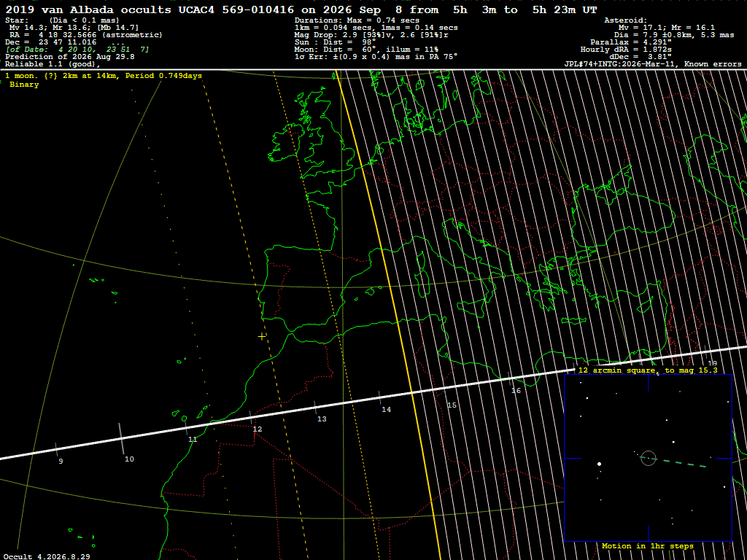Viewport: 747px width, 560px height.
Task: Click the 'Motion in 1hr steps' caption
Action: coord(648,545)
